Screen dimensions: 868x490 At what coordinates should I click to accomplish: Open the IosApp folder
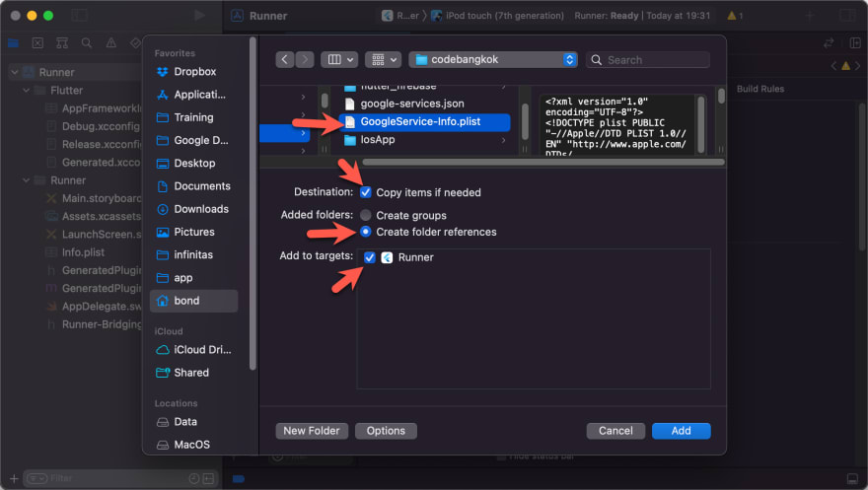click(378, 140)
